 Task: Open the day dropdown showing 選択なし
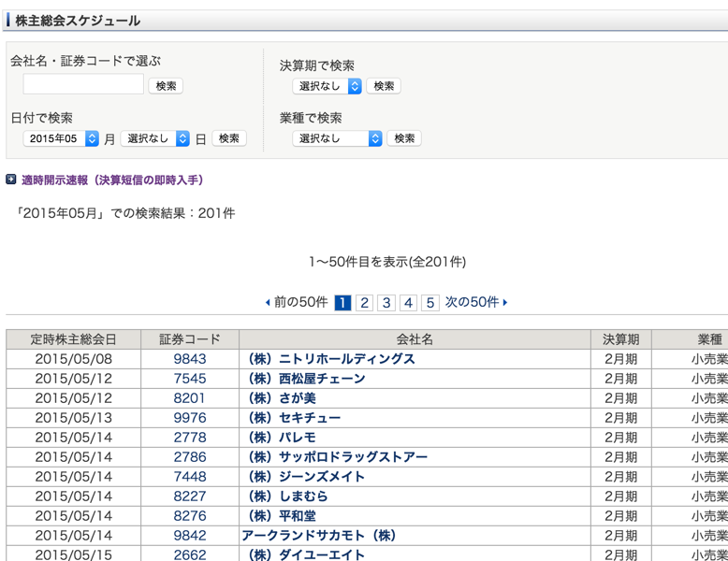tap(155, 138)
